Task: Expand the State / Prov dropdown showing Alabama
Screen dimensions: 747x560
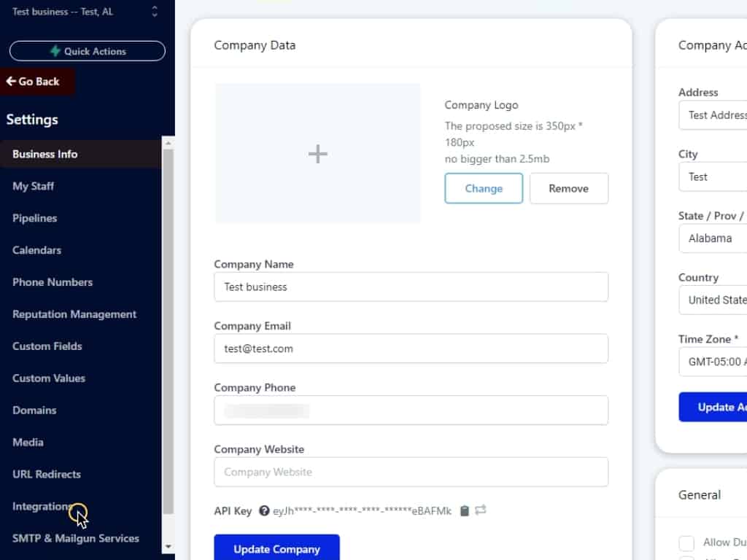Action: (x=715, y=238)
